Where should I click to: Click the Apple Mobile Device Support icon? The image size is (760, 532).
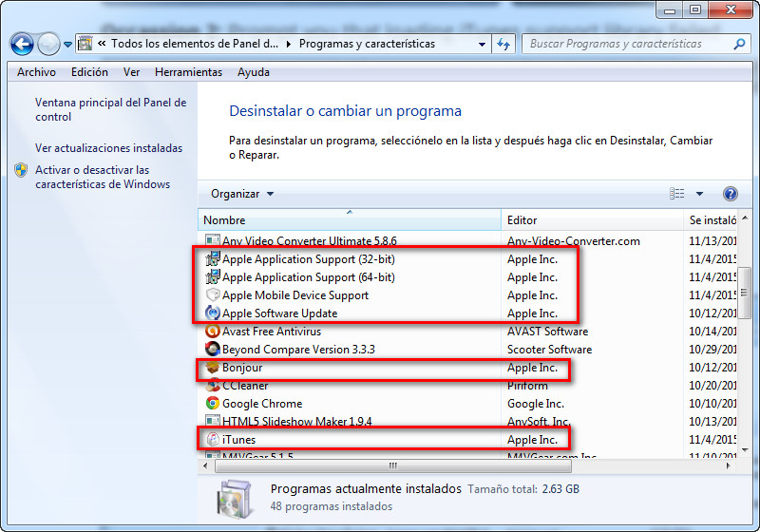(x=212, y=295)
